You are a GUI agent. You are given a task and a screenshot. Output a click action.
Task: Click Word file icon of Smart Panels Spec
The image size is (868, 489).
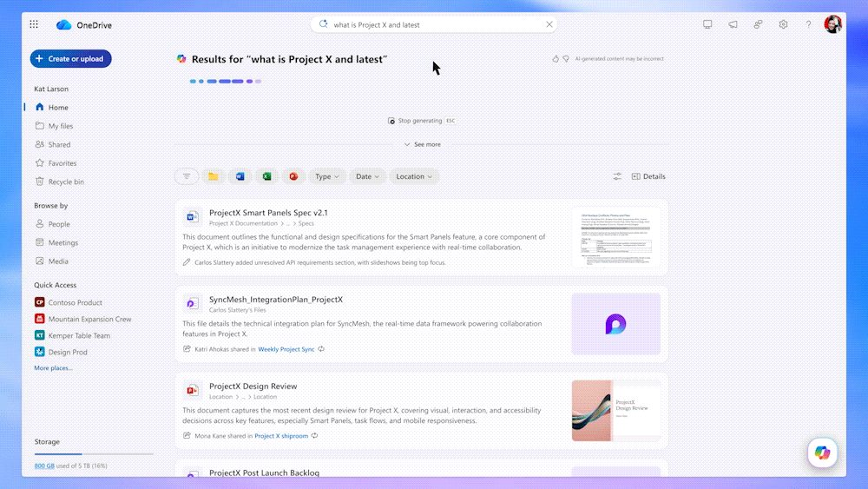192,217
